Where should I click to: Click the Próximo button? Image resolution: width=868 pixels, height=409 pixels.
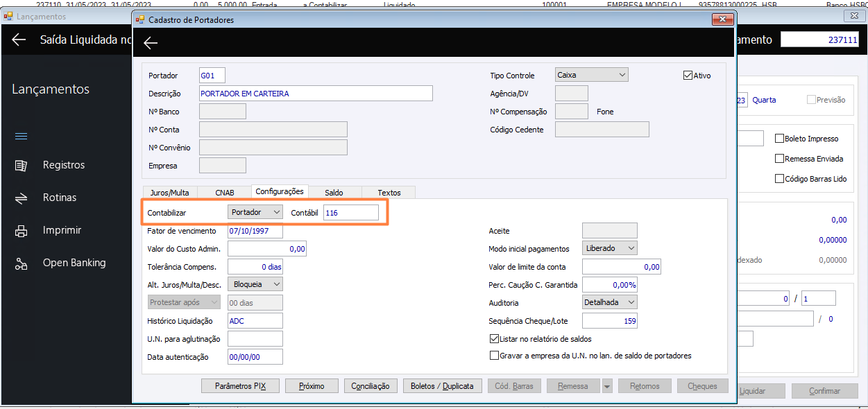click(312, 386)
